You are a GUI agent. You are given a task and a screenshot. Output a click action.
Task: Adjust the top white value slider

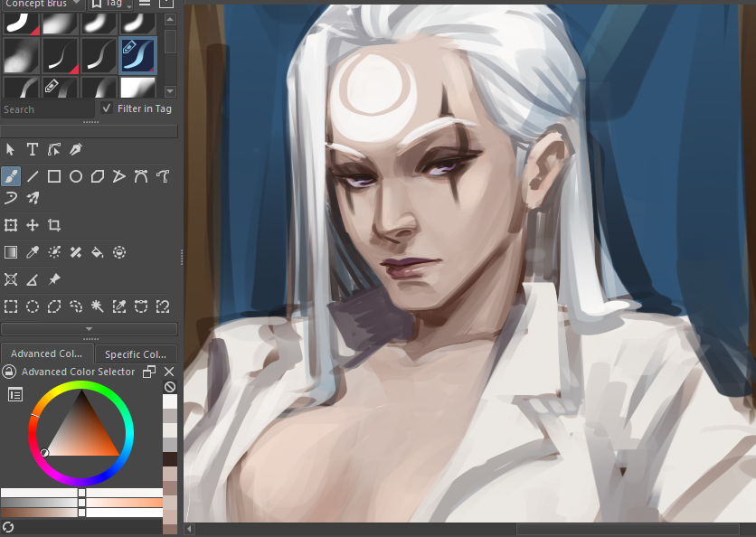[x=81, y=493]
